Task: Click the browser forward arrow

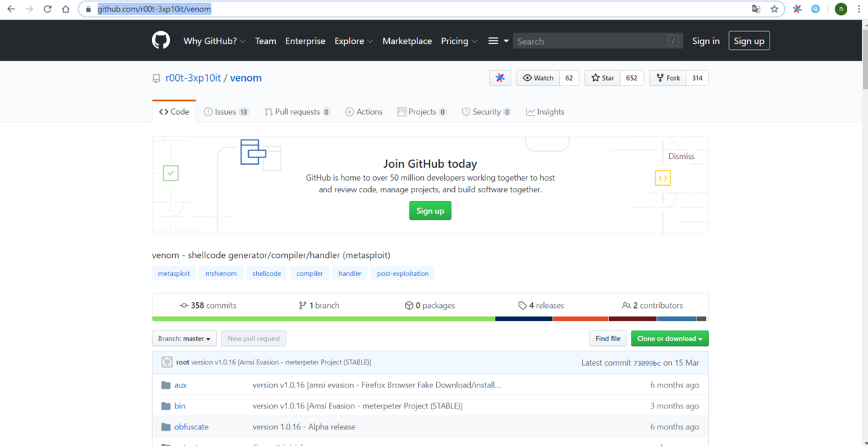Action: [x=30, y=9]
